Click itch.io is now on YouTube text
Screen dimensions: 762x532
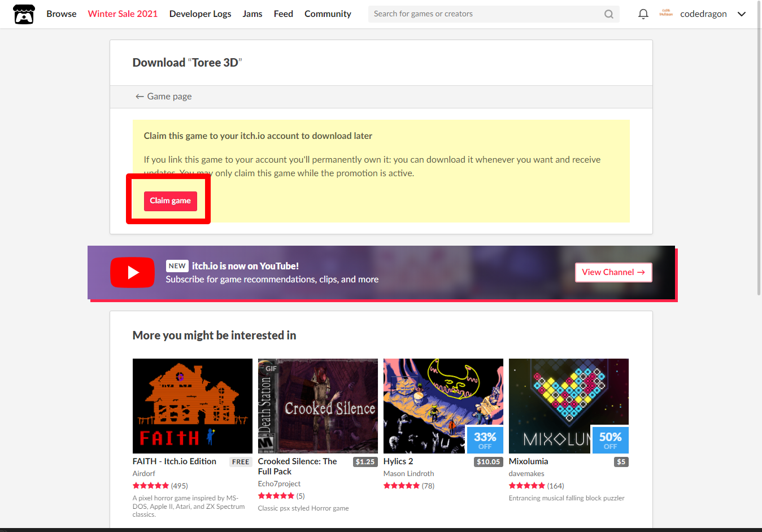(245, 266)
